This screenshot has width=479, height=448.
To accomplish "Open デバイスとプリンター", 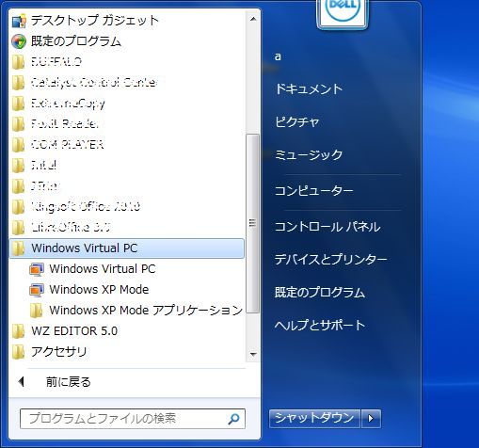I will pyautogui.click(x=331, y=260).
